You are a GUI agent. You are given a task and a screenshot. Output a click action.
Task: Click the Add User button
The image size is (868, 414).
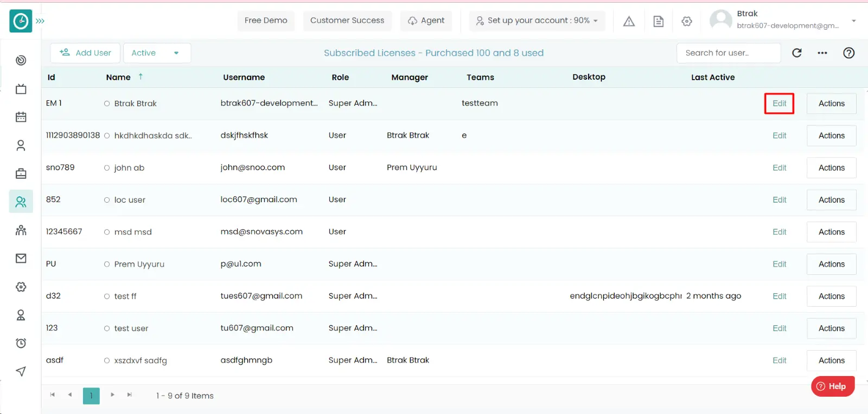[x=85, y=53]
